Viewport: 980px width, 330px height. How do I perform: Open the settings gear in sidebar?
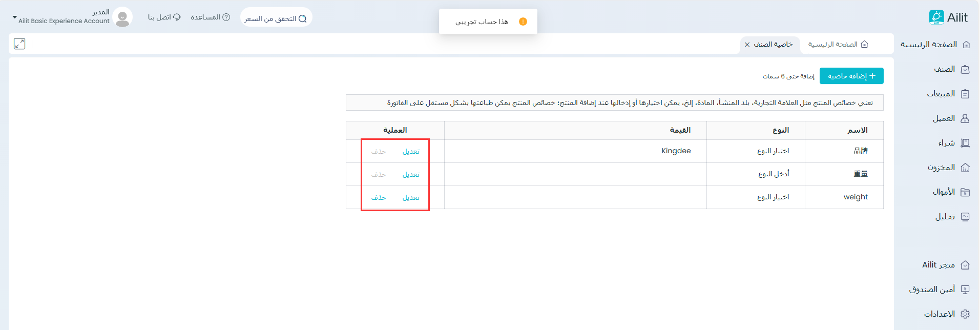click(x=965, y=314)
